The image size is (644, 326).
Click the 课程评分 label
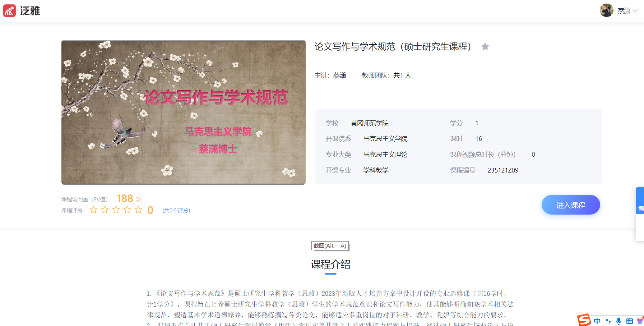coord(72,211)
